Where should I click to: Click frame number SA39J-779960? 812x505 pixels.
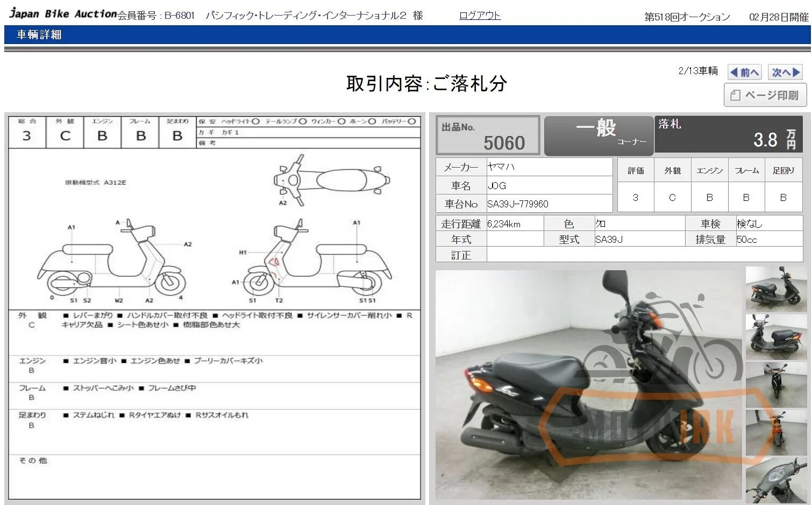(518, 204)
